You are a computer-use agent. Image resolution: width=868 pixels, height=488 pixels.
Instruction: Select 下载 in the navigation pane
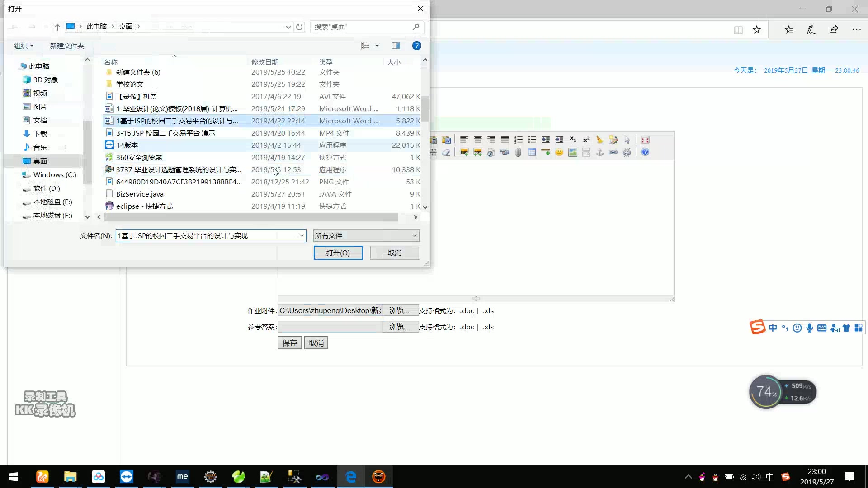click(40, 134)
